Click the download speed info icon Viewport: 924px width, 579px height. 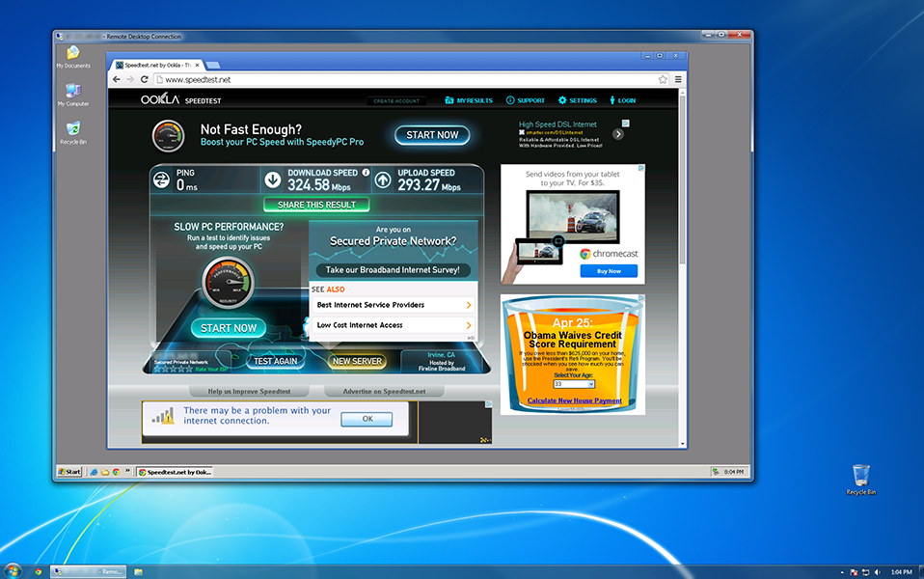coord(366,172)
